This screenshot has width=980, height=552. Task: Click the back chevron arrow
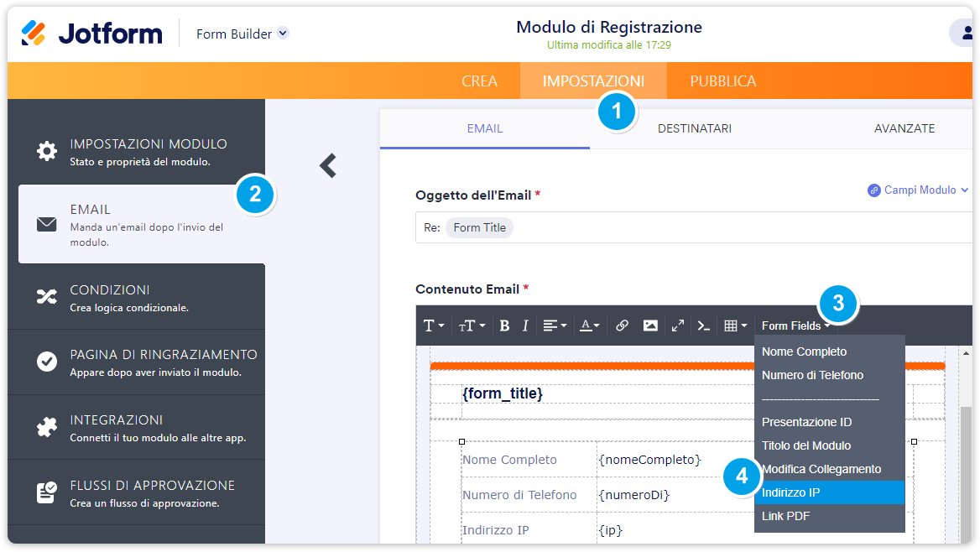tap(328, 165)
